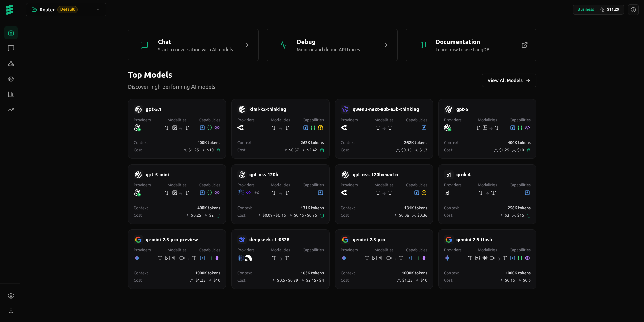Image resolution: width=644 pixels, height=322 pixels.
Task: Click the info icon in top right
Action: point(633,10)
